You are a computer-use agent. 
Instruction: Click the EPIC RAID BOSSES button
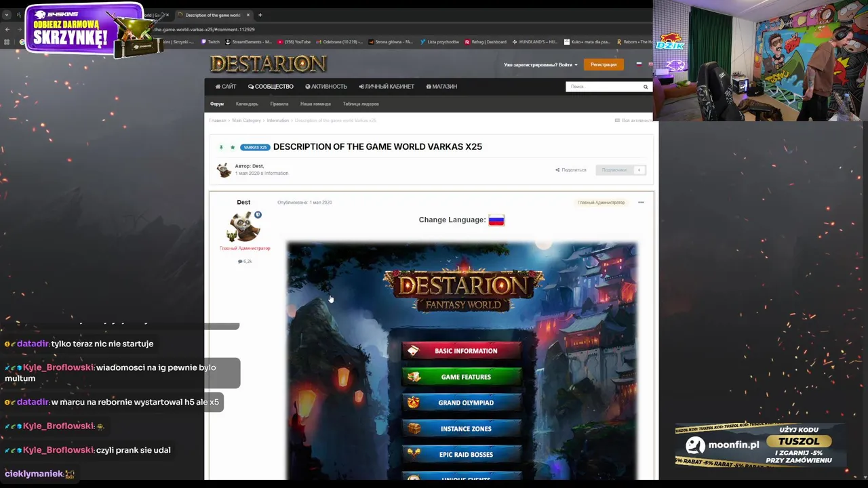tap(462, 455)
